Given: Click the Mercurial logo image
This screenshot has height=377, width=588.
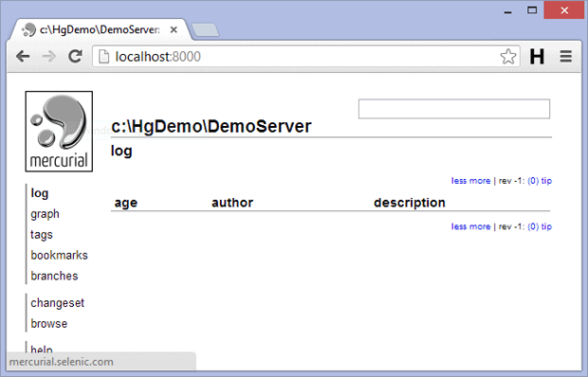Looking at the screenshot, I should point(59,132).
